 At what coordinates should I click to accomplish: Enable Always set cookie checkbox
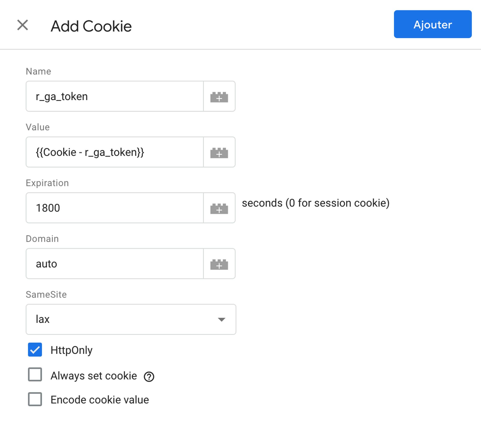coord(35,374)
